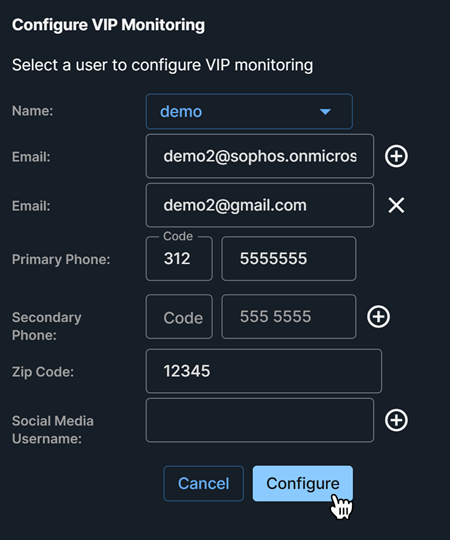Edit the demo2@gmail.com email field

coord(260,205)
